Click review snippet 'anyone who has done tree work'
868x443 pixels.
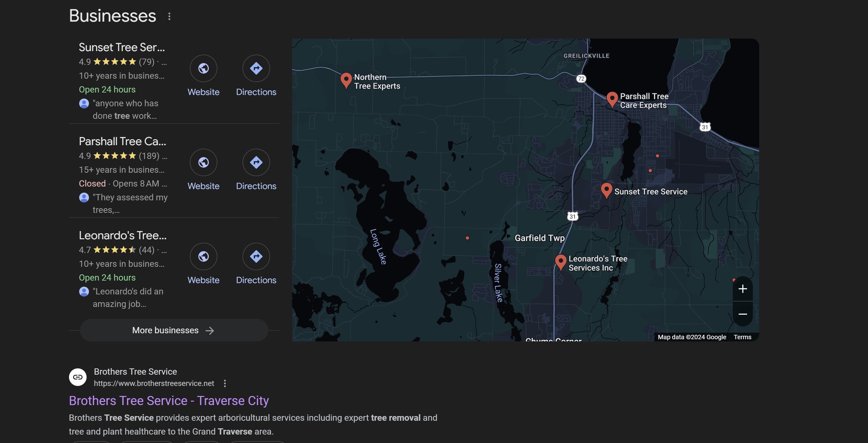tap(125, 109)
